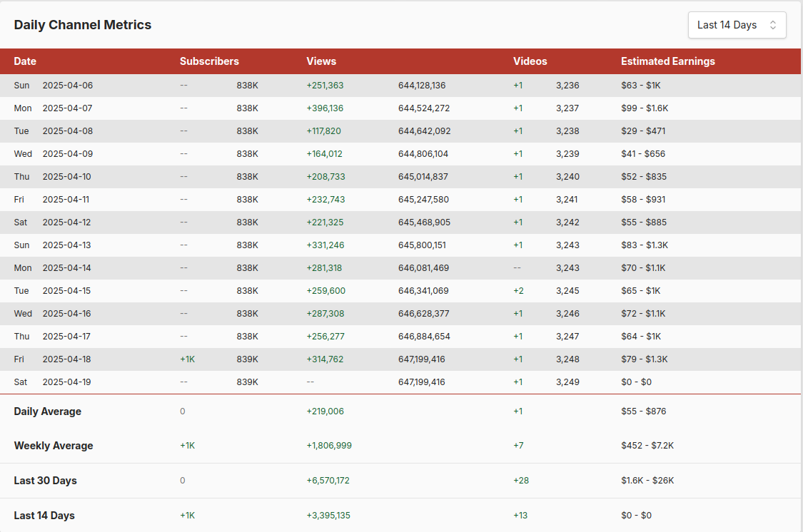The width and height of the screenshot is (803, 532).
Task: Select the date cell "2025-04-07"
Action: (x=68, y=108)
